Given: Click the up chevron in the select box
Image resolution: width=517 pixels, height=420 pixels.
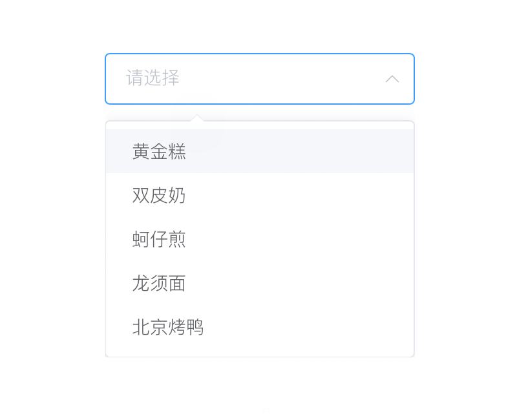Looking at the screenshot, I should coord(392,79).
